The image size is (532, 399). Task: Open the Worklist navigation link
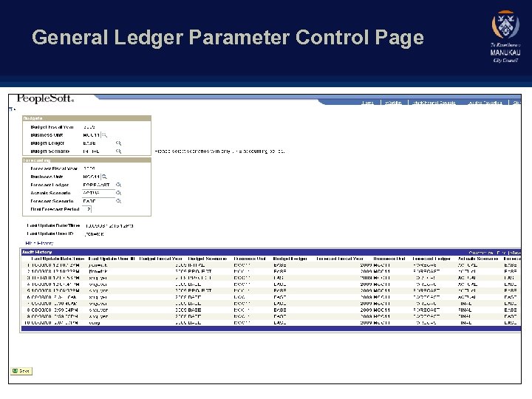tap(394, 103)
